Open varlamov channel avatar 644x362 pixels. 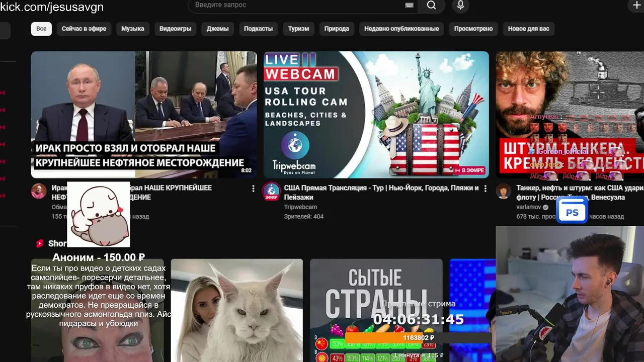504,191
